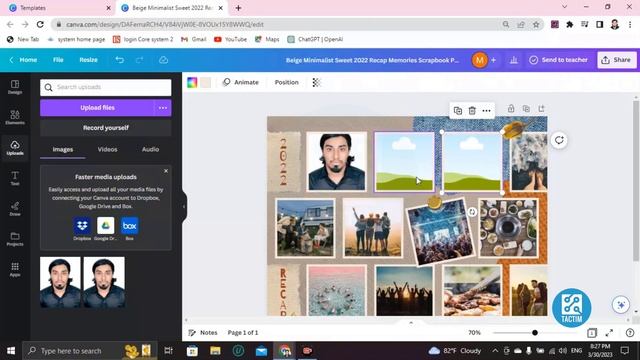Screen dimensions: 640x360
Task: Select the second uploaded portrait thumbnail
Action: [104, 282]
